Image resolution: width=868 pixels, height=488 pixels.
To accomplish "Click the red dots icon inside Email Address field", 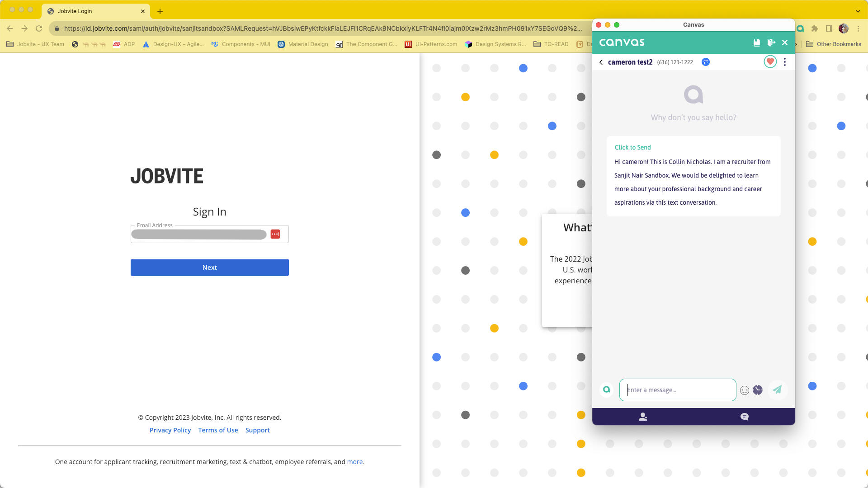I will coord(276,234).
